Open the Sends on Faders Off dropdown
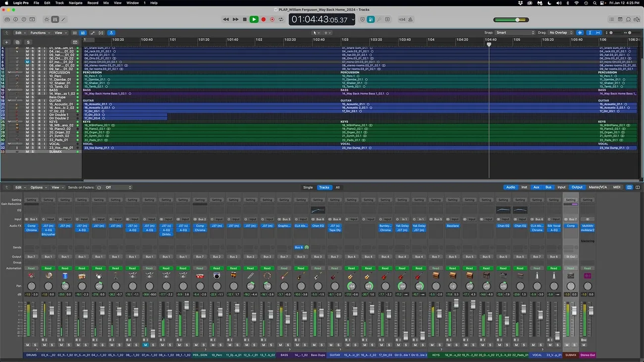The height and width of the screenshot is (362, 644). (119, 187)
